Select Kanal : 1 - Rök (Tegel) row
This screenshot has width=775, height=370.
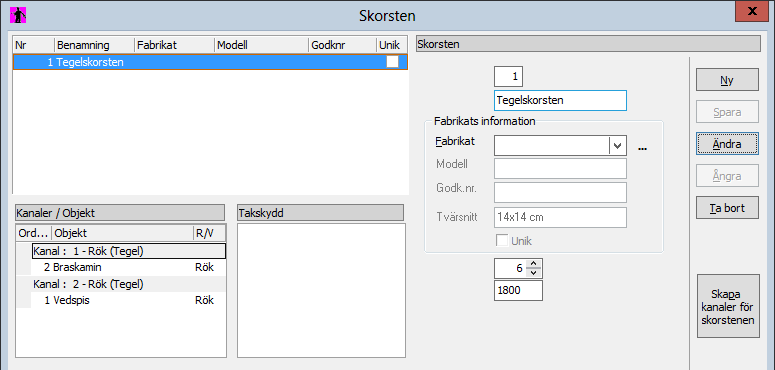(129, 251)
